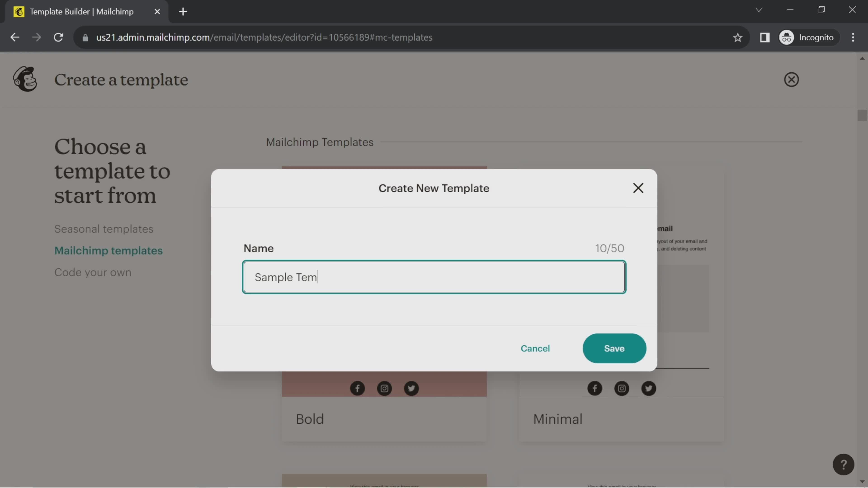Click Facebook icon in Minimal template
This screenshot has height=488, width=868.
[x=594, y=388]
